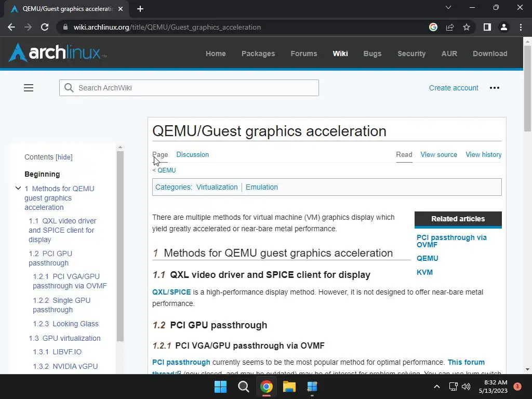
Task: Open Google icon in address bar
Action: pos(433,27)
